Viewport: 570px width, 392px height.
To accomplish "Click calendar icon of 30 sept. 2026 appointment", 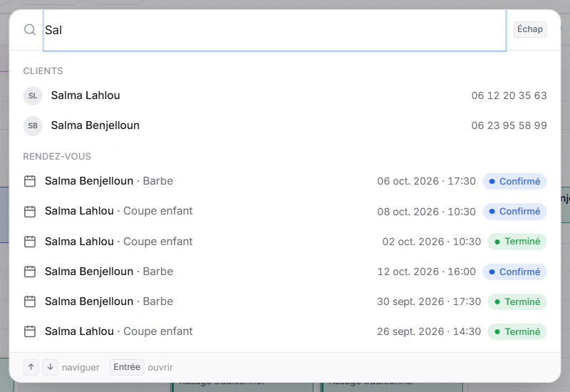I will click(x=30, y=301).
